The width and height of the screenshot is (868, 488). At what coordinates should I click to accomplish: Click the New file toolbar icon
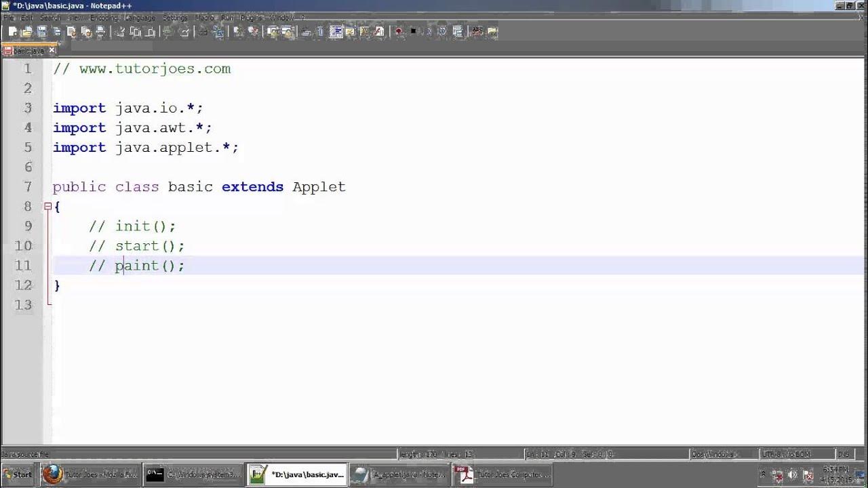13,31
